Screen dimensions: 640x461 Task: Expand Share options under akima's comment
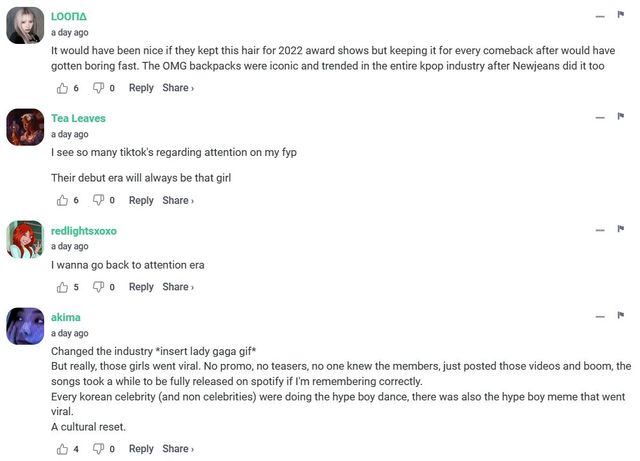177,449
